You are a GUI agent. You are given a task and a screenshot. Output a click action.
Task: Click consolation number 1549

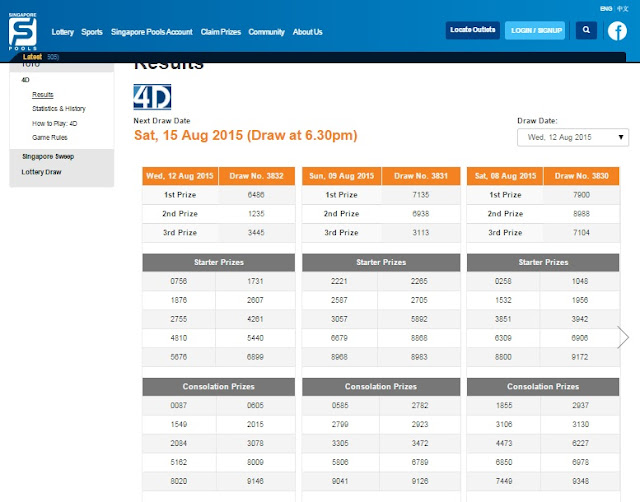[179, 424]
